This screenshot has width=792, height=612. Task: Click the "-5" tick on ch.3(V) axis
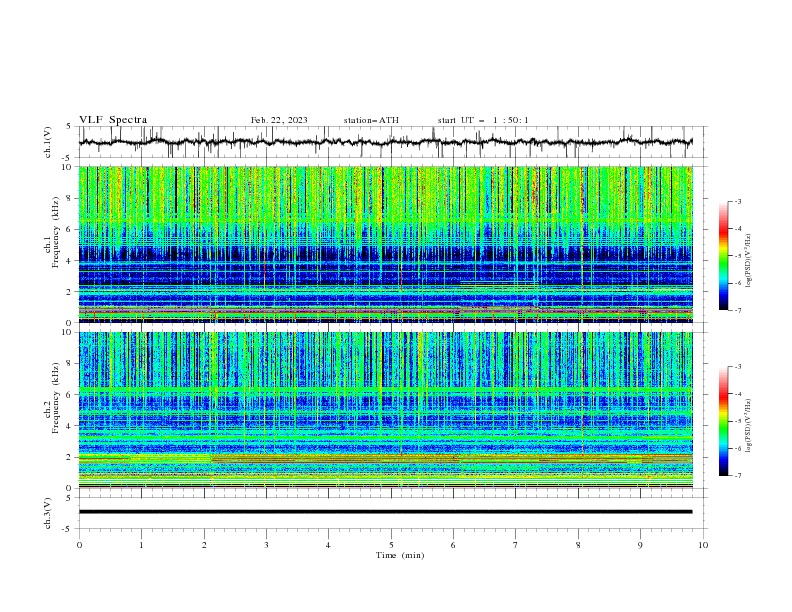click(x=68, y=529)
